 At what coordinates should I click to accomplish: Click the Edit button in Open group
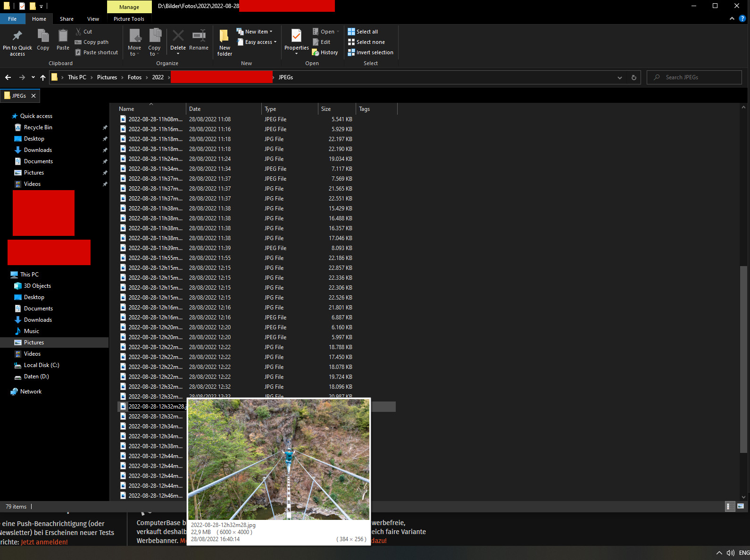[321, 42]
